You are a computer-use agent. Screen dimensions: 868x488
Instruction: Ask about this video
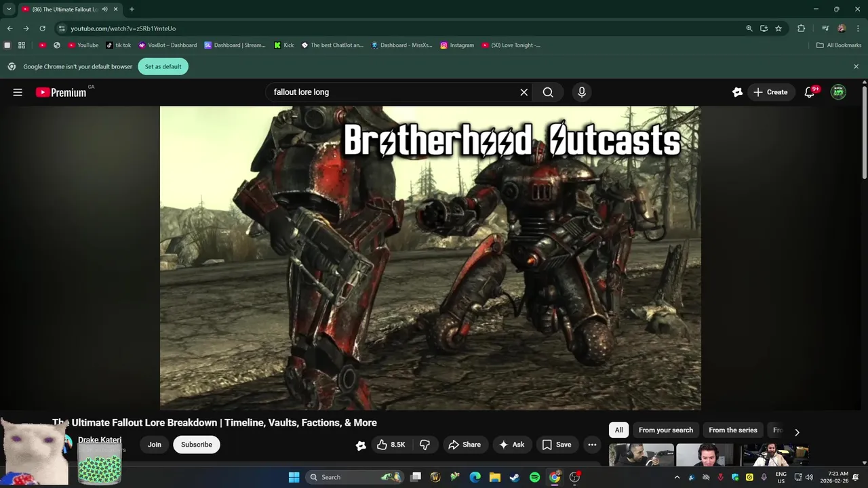click(512, 445)
